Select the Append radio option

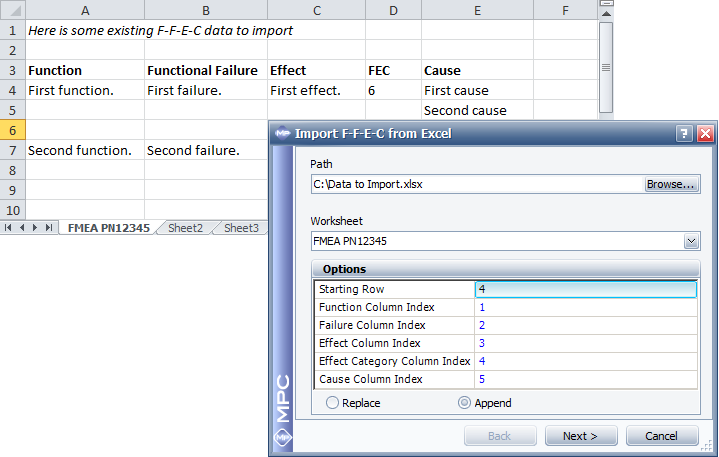[464, 403]
